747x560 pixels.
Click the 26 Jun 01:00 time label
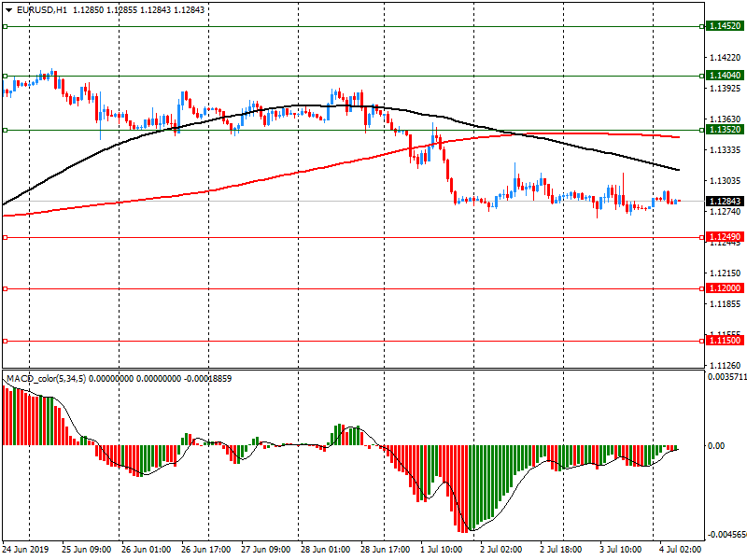tap(146, 549)
